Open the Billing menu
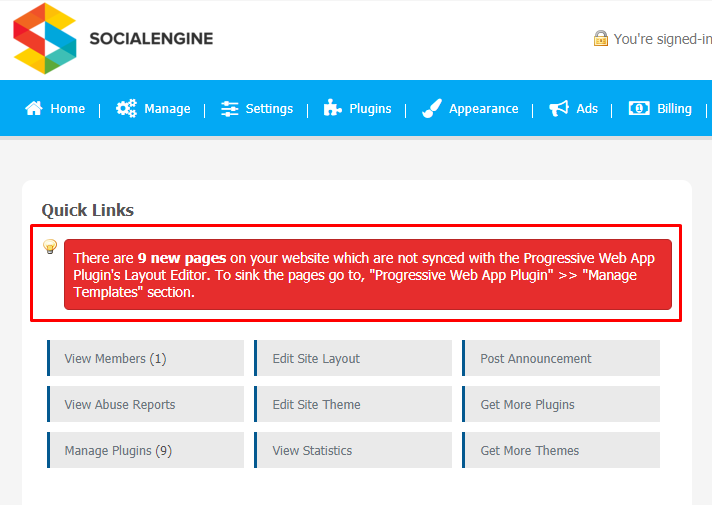 (660, 109)
